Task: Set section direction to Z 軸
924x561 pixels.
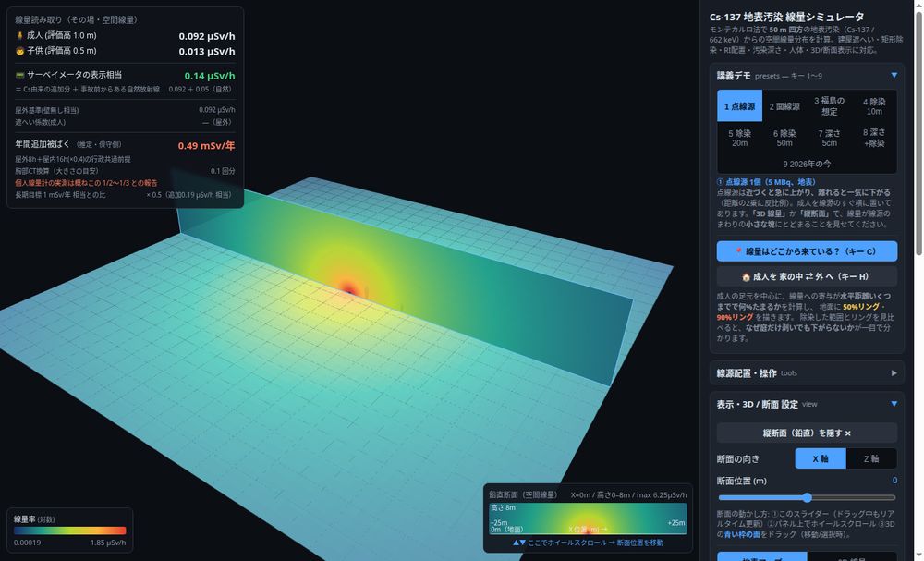Action: pos(871,458)
